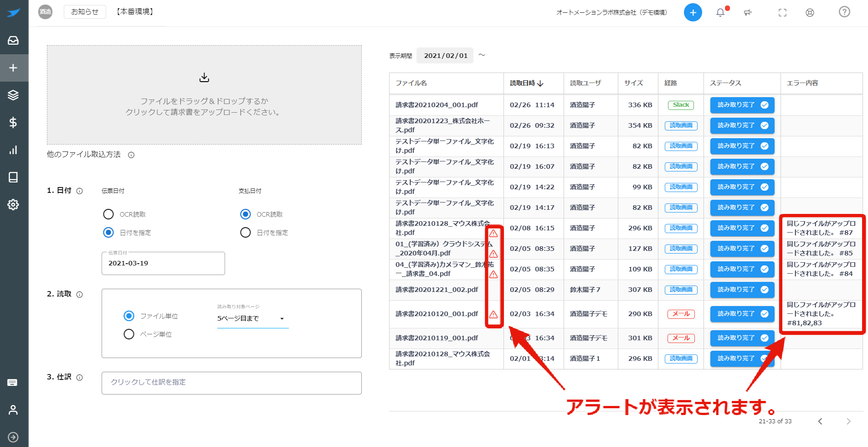Click the ステータス column header

coord(725,83)
